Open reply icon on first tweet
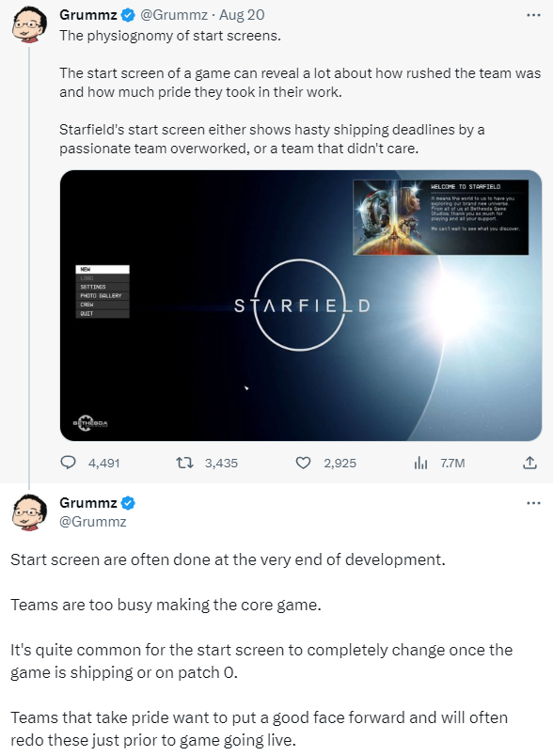 point(68,463)
